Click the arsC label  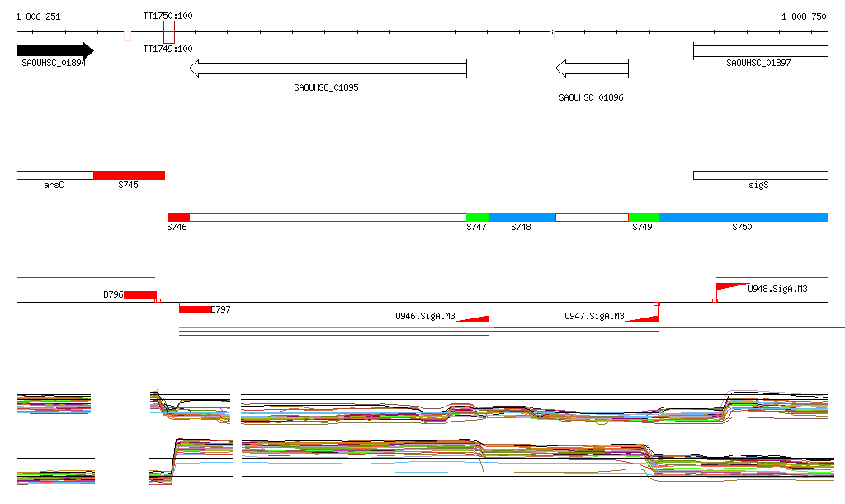click(54, 185)
